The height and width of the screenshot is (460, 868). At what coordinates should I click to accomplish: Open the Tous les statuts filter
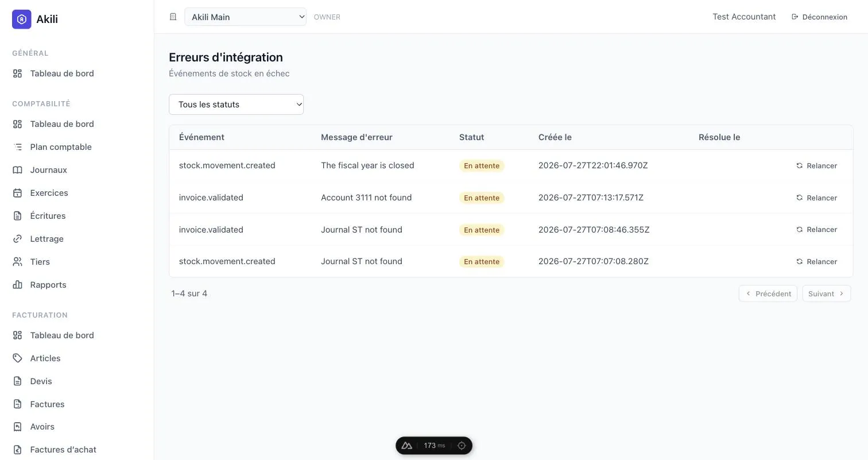(236, 105)
